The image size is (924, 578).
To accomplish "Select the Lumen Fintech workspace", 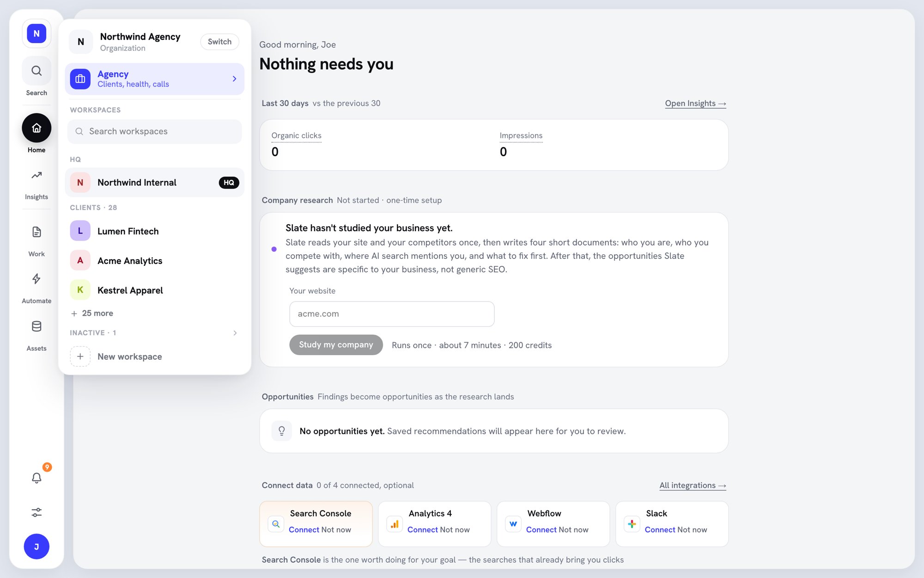I will tap(155, 231).
